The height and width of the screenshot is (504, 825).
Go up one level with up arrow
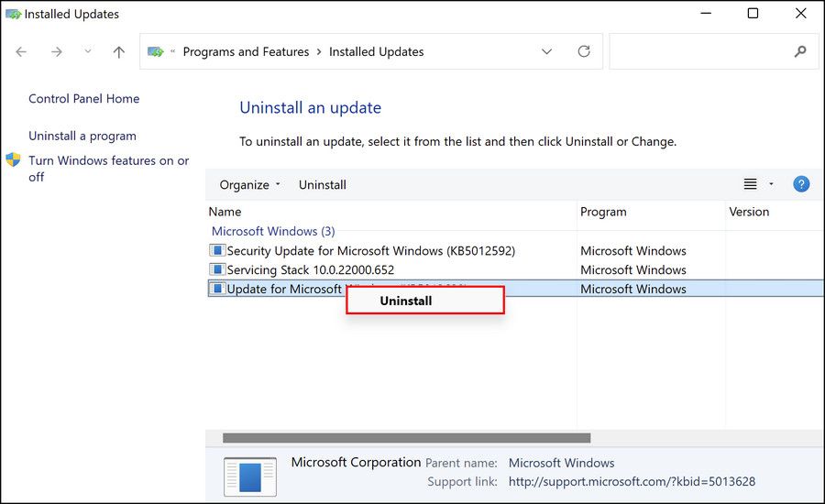coord(119,51)
